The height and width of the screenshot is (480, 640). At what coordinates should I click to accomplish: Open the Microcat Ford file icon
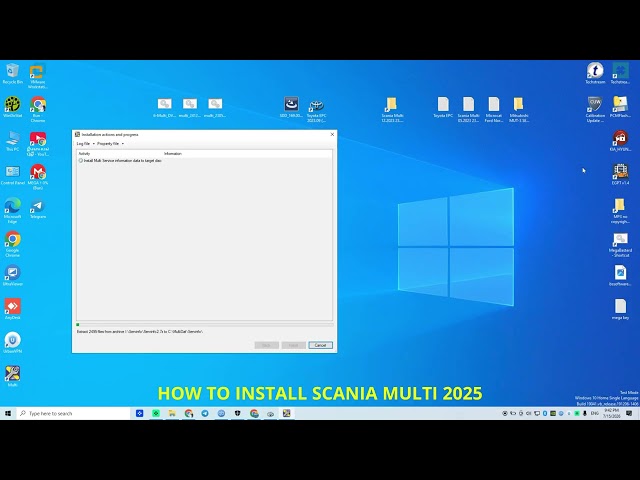[x=493, y=109]
